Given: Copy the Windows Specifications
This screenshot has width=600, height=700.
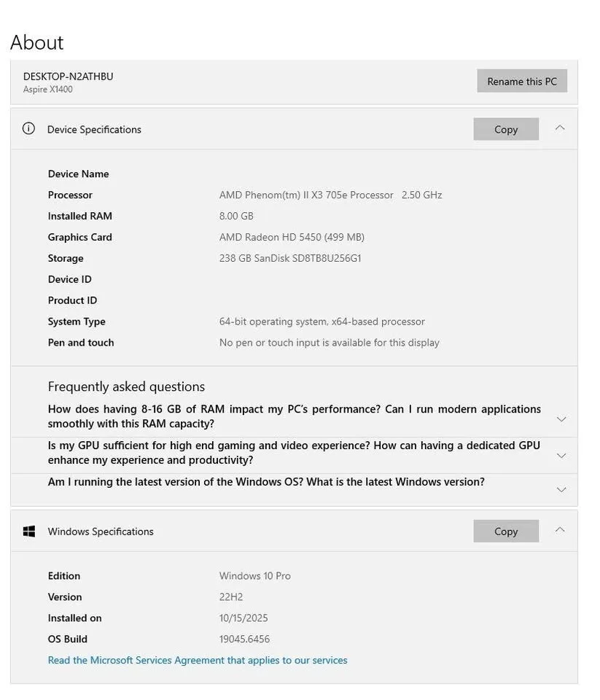Looking at the screenshot, I should (x=506, y=529).
